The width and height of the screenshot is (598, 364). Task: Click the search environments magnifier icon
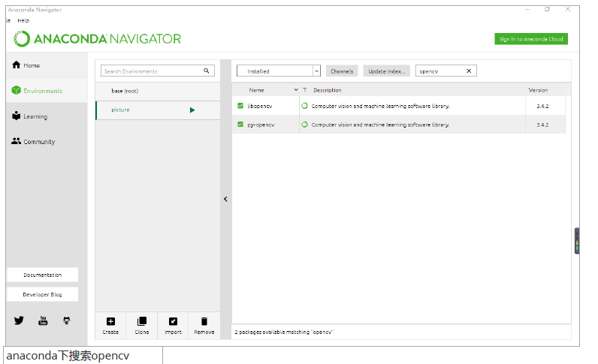207,71
